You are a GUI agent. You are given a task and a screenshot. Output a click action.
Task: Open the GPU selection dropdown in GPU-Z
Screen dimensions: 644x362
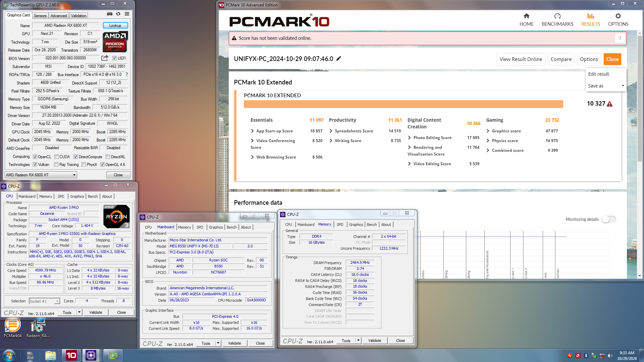tap(41, 175)
